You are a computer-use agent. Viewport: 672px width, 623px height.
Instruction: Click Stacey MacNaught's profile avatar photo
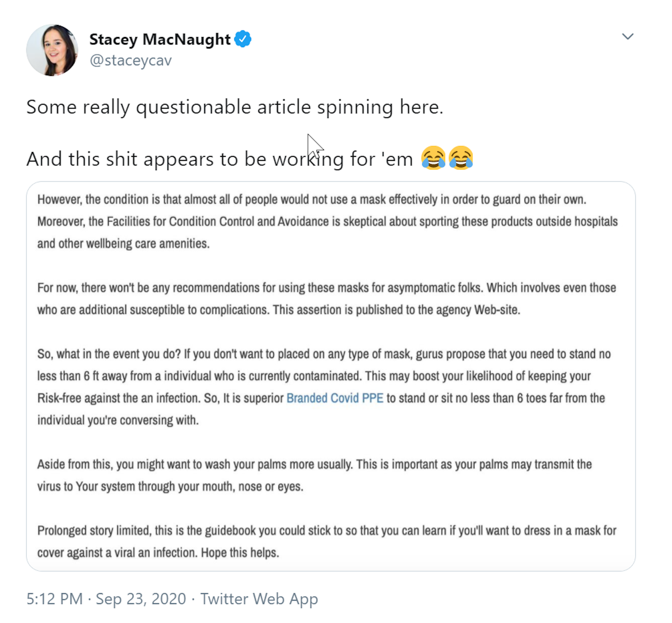(x=52, y=50)
